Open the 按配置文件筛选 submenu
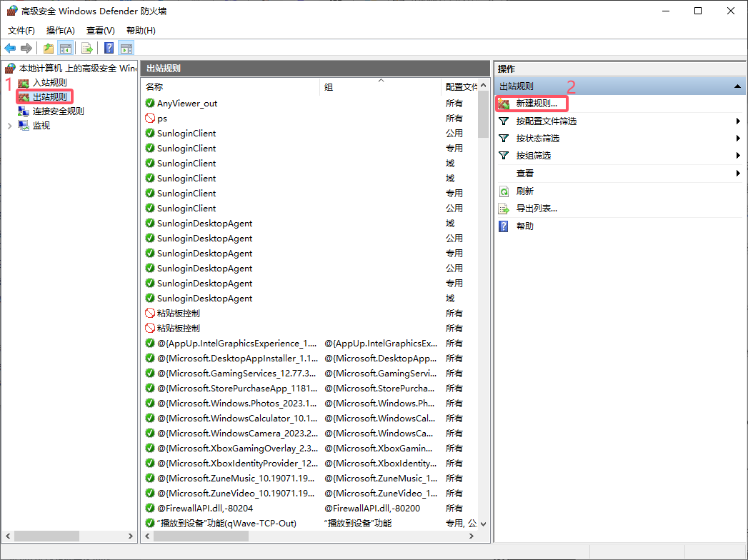This screenshot has width=748, height=560. [546, 121]
